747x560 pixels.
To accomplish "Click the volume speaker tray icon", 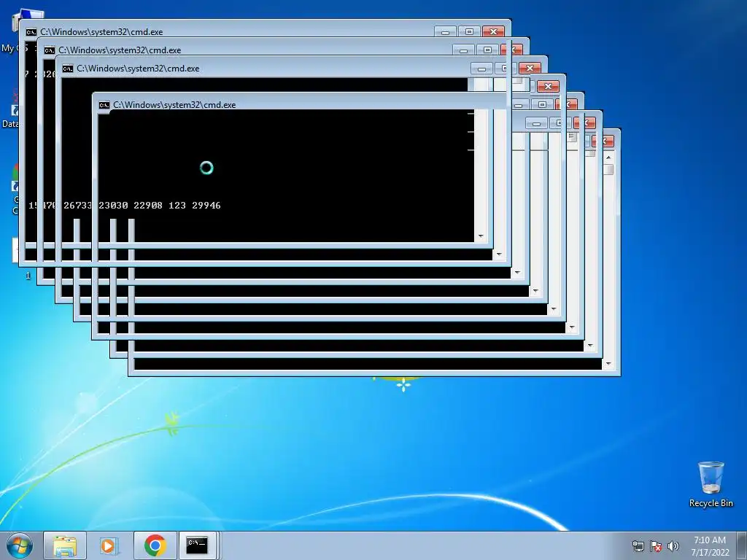I will tap(673, 546).
